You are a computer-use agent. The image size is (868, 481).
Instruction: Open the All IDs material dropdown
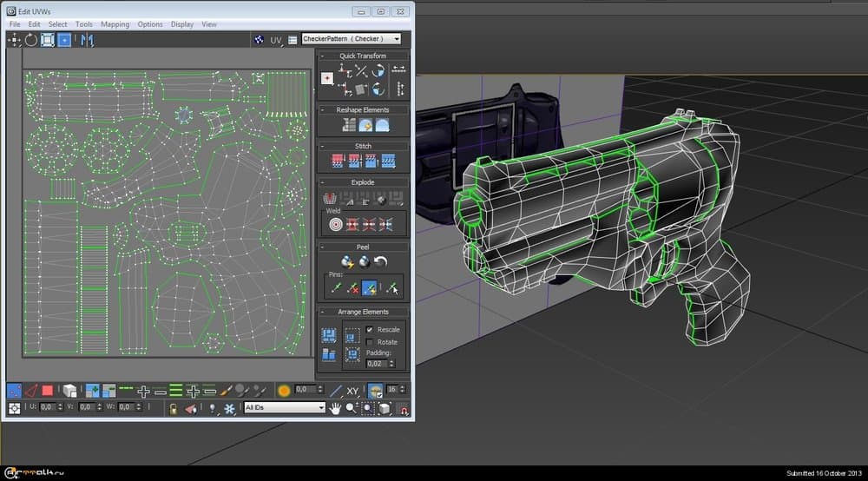[x=285, y=407]
